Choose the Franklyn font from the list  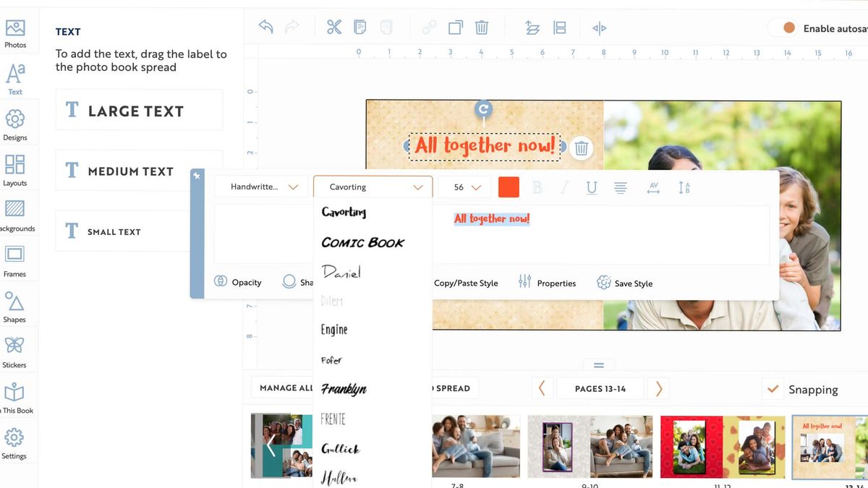[344, 389]
